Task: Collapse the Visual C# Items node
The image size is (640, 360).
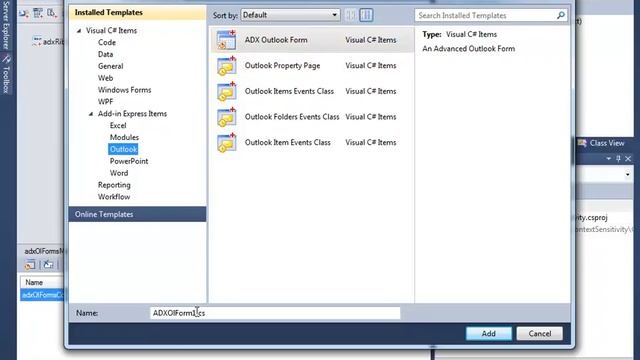Action: 79,31
